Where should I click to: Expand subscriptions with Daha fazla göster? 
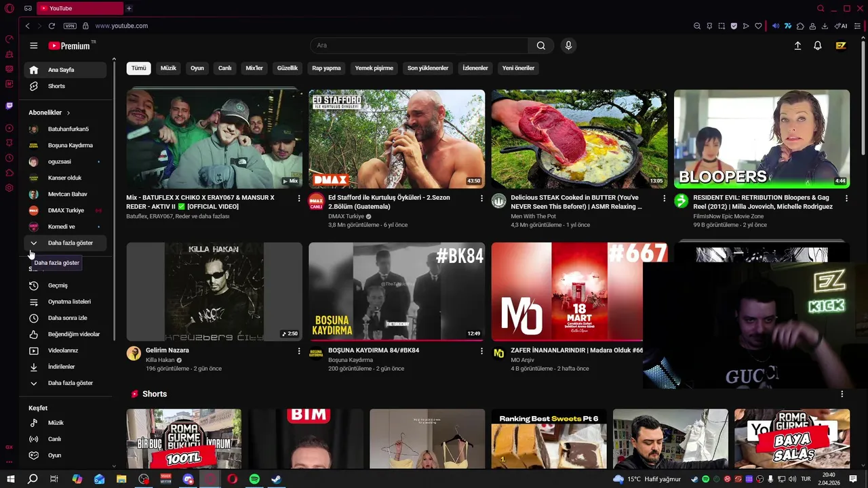click(65, 243)
